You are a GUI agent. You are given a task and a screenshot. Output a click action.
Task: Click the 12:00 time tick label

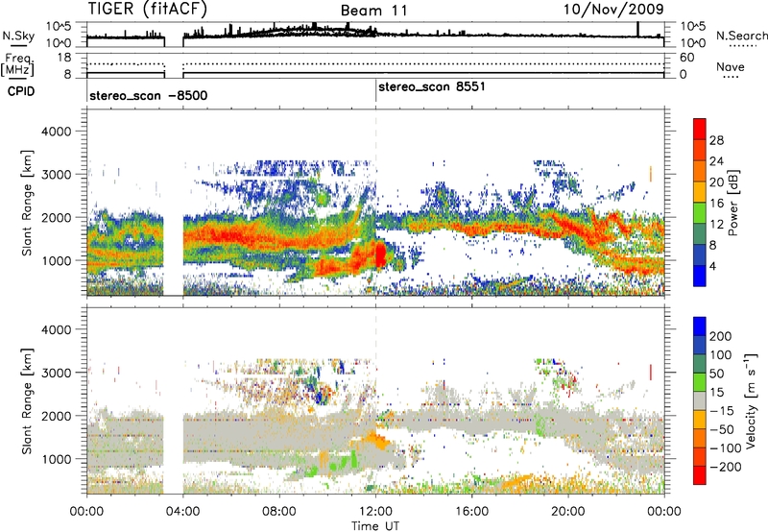(x=375, y=512)
